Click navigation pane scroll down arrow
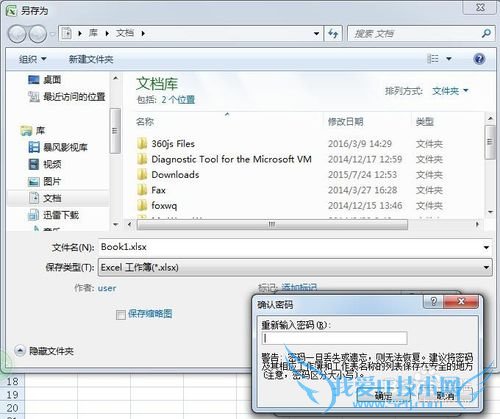The image size is (500, 419). 115,225
